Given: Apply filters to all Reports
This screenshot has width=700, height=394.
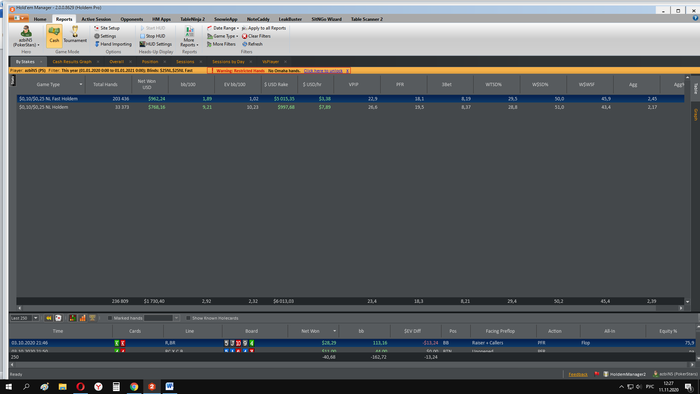Looking at the screenshot, I should click(264, 28).
